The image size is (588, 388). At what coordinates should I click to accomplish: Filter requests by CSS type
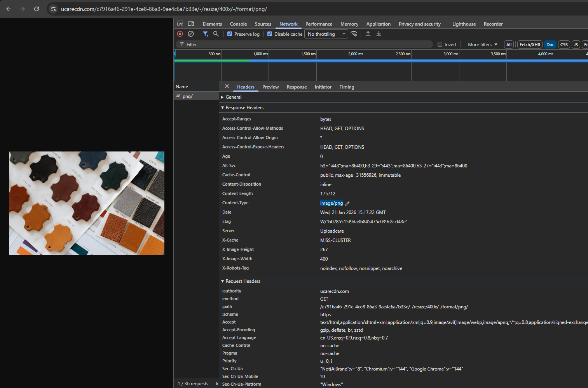pos(564,44)
